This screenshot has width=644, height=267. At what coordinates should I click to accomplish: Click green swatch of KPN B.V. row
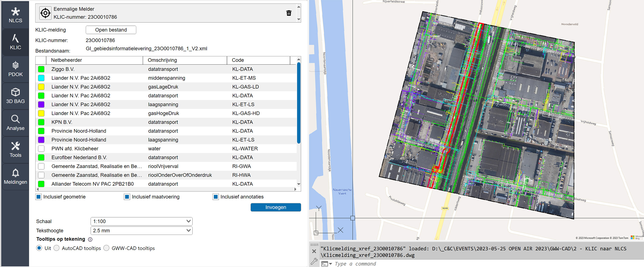click(41, 122)
